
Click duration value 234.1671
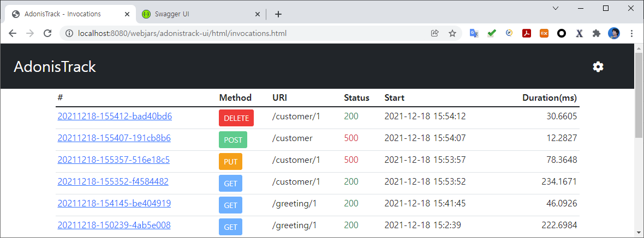[x=559, y=181]
